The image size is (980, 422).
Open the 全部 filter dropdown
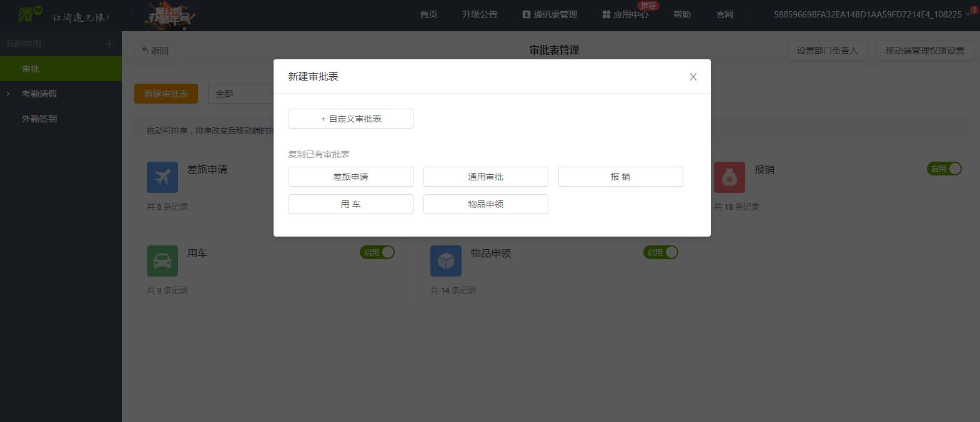[241, 94]
